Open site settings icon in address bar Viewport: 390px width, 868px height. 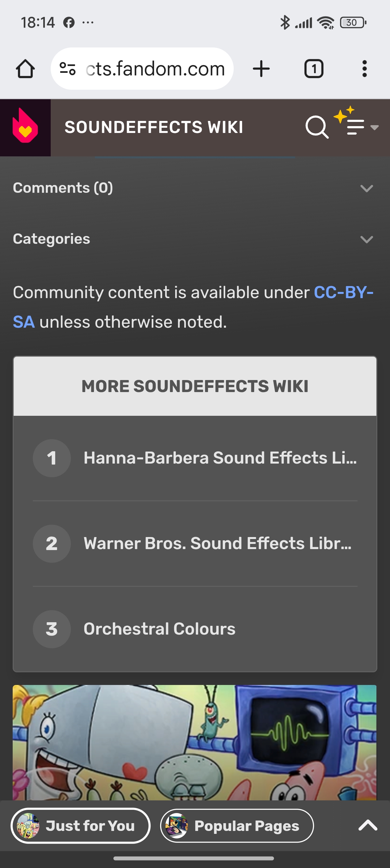[67, 69]
